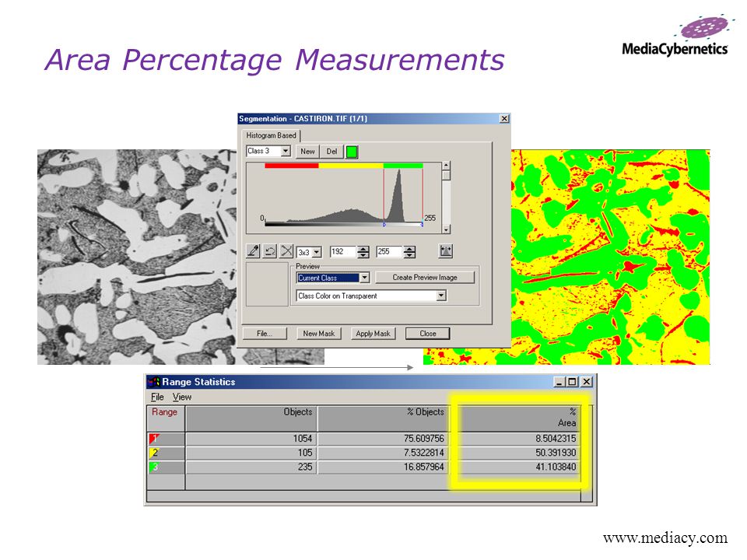Close the Segmentation dialog with X
Screen dimensions: 747x560
click(504, 118)
